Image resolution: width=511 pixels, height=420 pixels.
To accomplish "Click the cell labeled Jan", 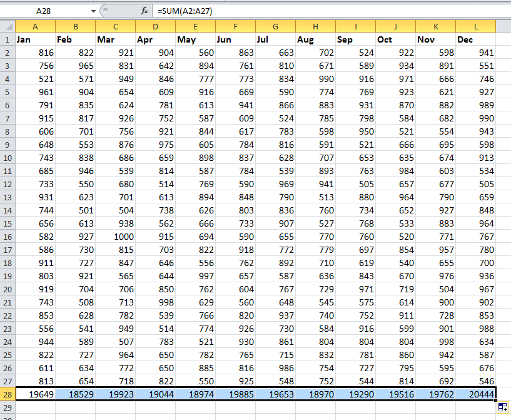I will pyautogui.click(x=35, y=39).
